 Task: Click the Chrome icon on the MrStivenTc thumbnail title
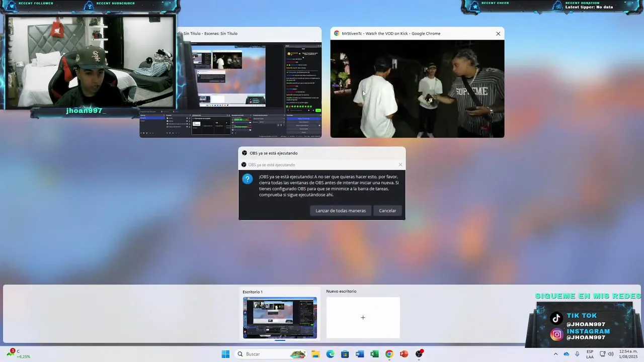pyautogui.click(x=337, y=34)
